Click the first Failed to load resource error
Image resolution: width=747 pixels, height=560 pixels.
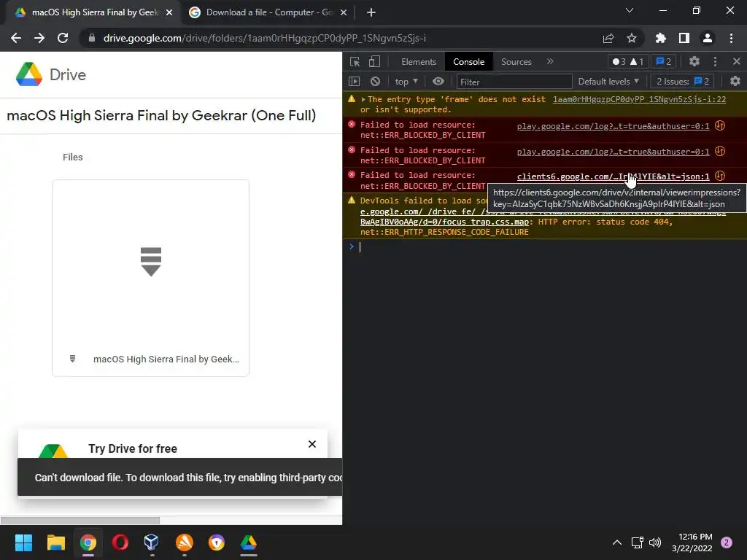click(x=422, y=130)
